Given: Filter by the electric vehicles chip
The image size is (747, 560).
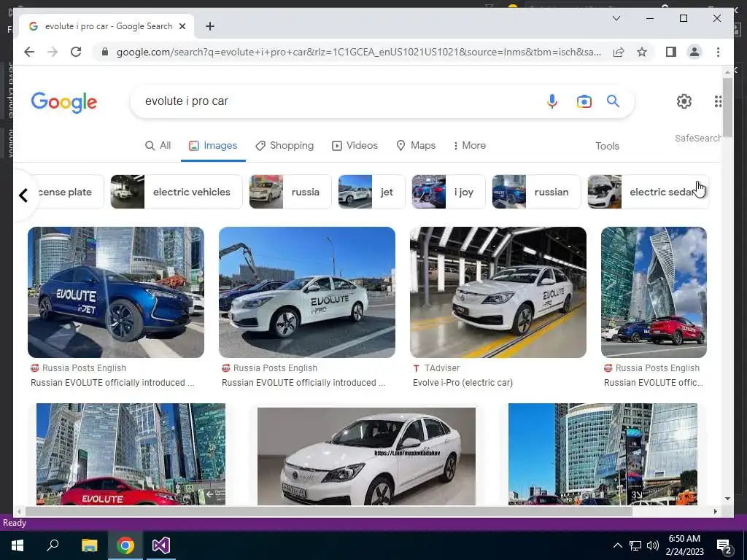Looking at the screenshot, I should (177, 192).
